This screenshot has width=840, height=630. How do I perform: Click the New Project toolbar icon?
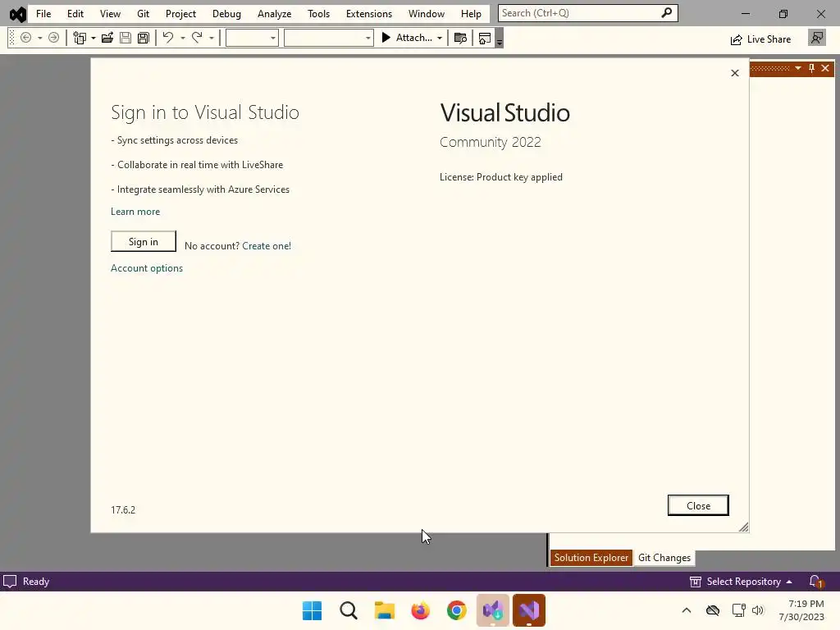tap(80, 38)
